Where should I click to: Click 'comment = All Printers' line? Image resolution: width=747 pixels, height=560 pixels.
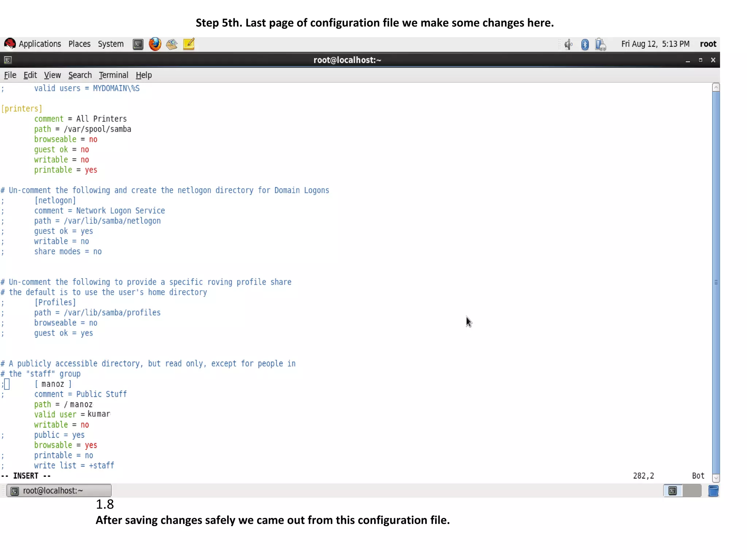(81, 119)
